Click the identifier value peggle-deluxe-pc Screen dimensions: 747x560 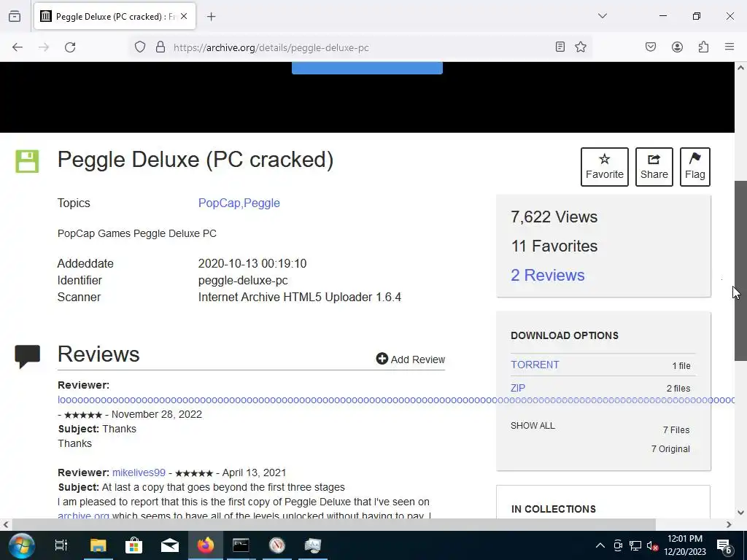243,281
